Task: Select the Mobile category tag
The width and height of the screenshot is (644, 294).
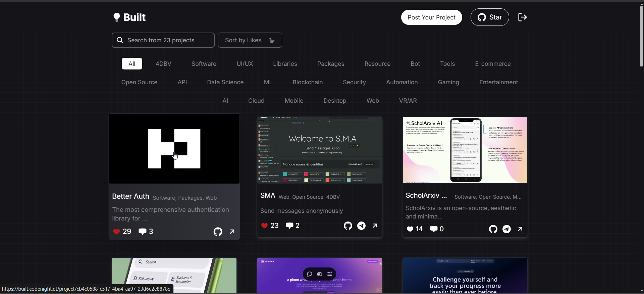Action: (294, 101)
